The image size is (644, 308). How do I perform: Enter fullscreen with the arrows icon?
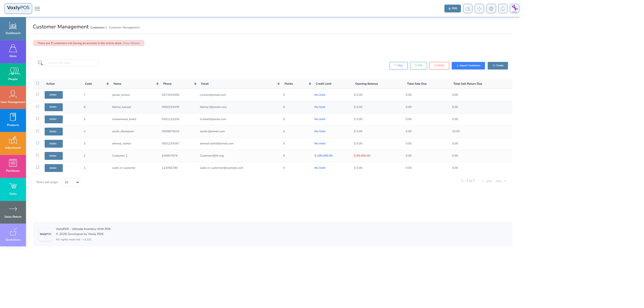point(479,8)
